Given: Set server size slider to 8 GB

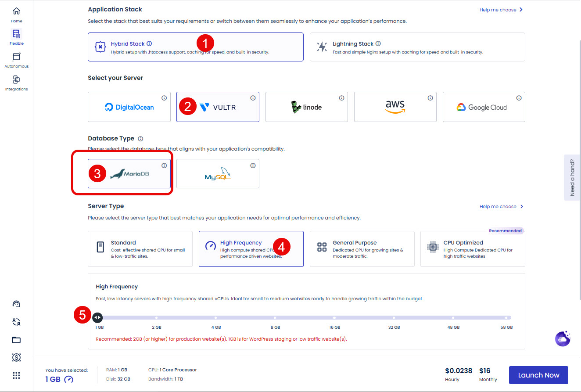Looking at the screenshot, I should pos(275,317).
